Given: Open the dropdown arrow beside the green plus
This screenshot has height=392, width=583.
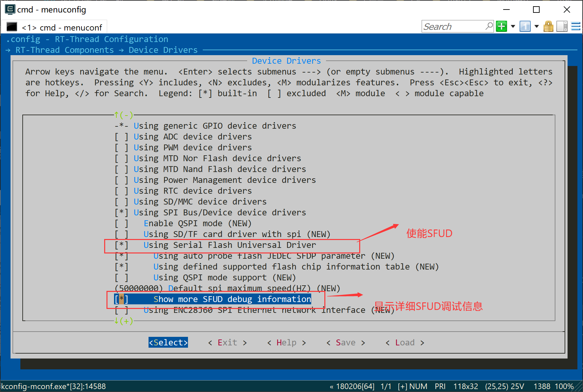Looking at the screenshot, I should [x=513, y=26].
